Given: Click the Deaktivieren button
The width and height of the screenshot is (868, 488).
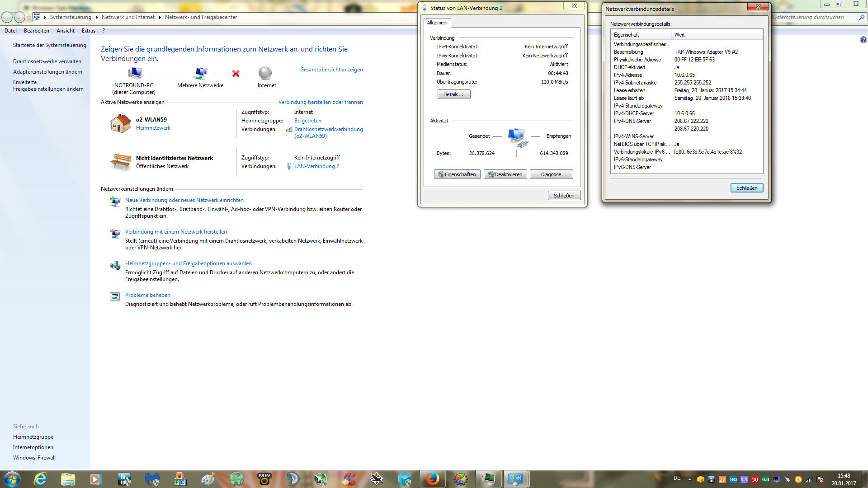Looking at the screenshot, I should 505,174.
